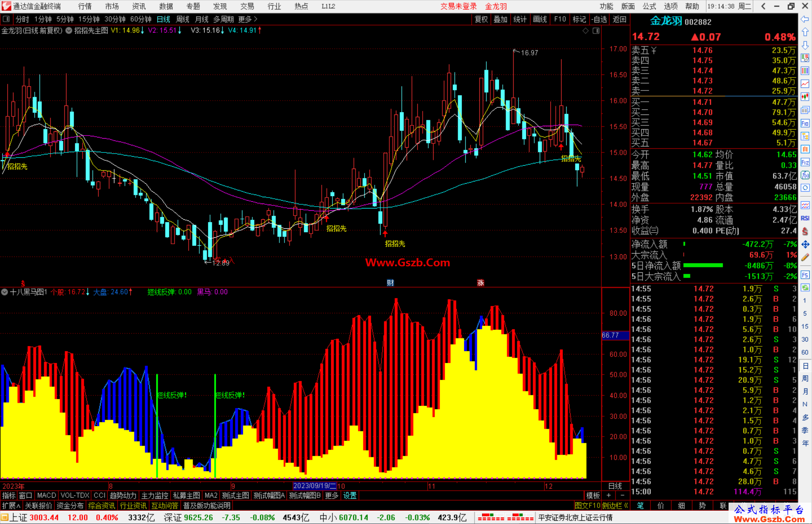The height and width of the screenshot is (524, 812).
Task: Expand 更多 indicator list in bottom tabs
Action: click(332, 495)
